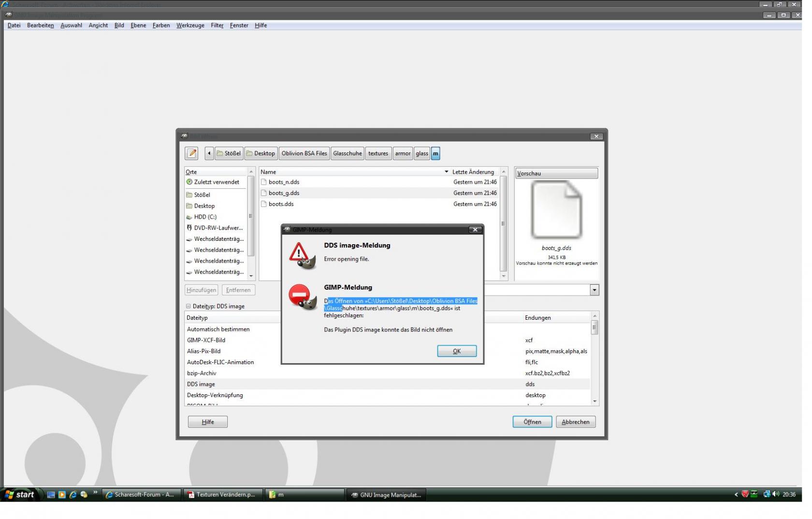
Task: Open the Werkzeuge menu
Action: click(190, 25)
